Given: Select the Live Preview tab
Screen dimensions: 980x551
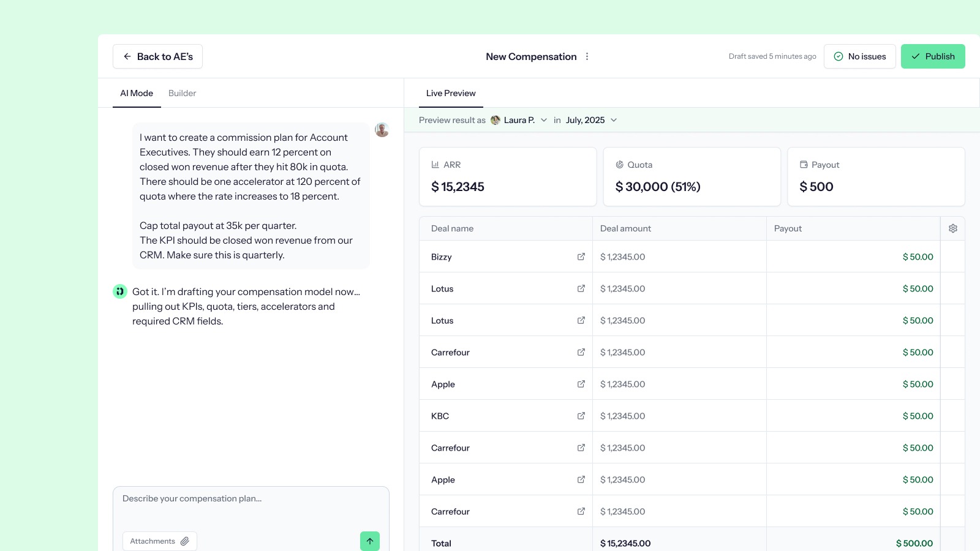Looking at the screenshot, I should pyautogui.click(x=450, y=93).
